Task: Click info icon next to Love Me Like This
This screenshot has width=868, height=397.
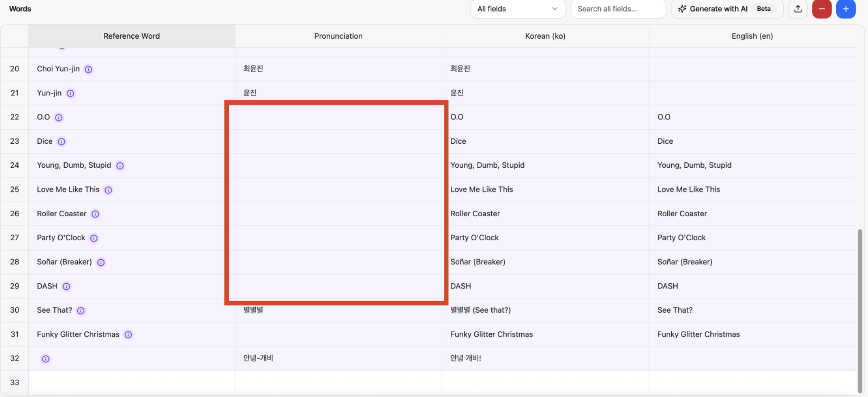Action: pos(108,190)
